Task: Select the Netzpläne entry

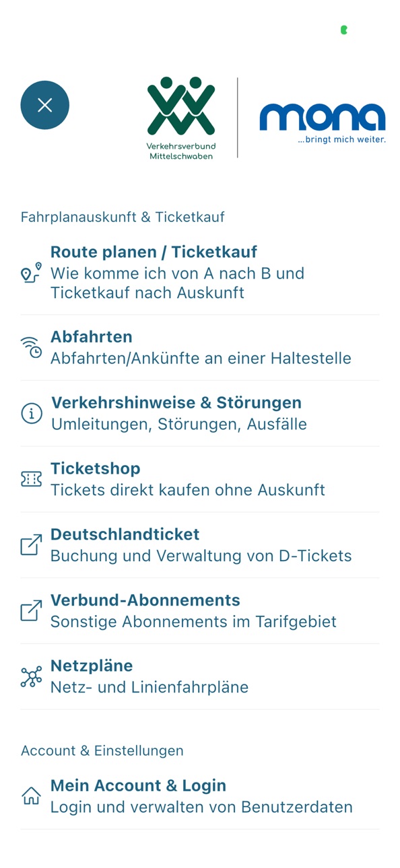Action: (200, 677)
